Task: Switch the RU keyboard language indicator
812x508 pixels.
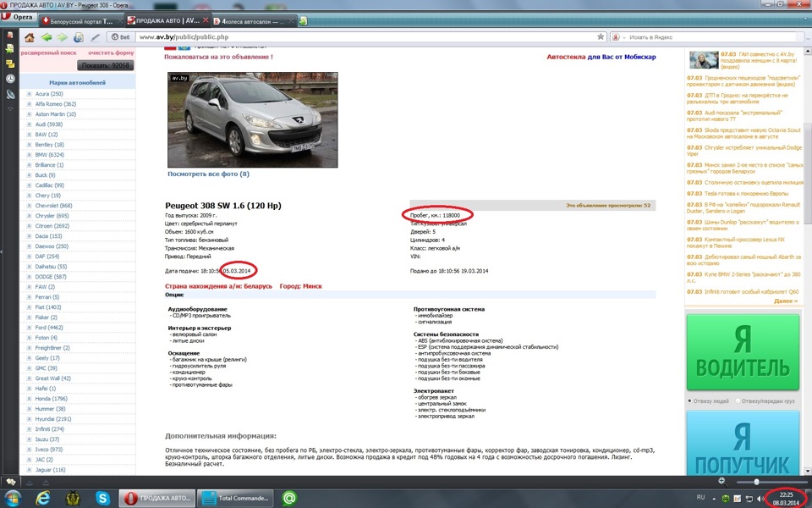Action: [700, 498]
